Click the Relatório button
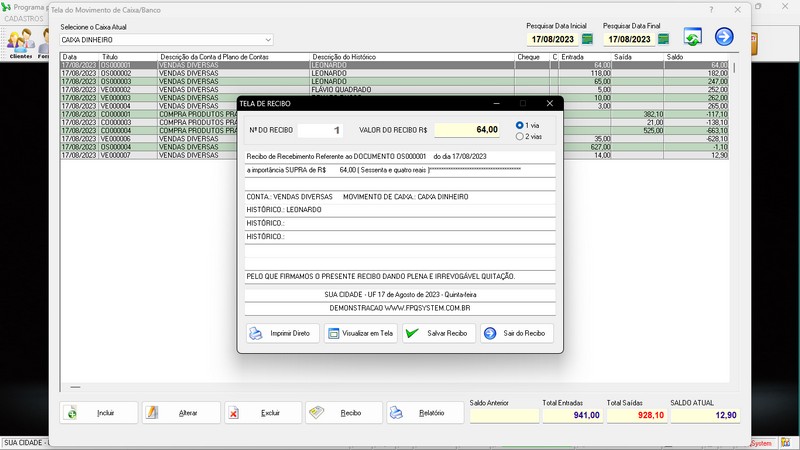Image resolution: width=800 pixels, height=450 pixels. [425, 413]
